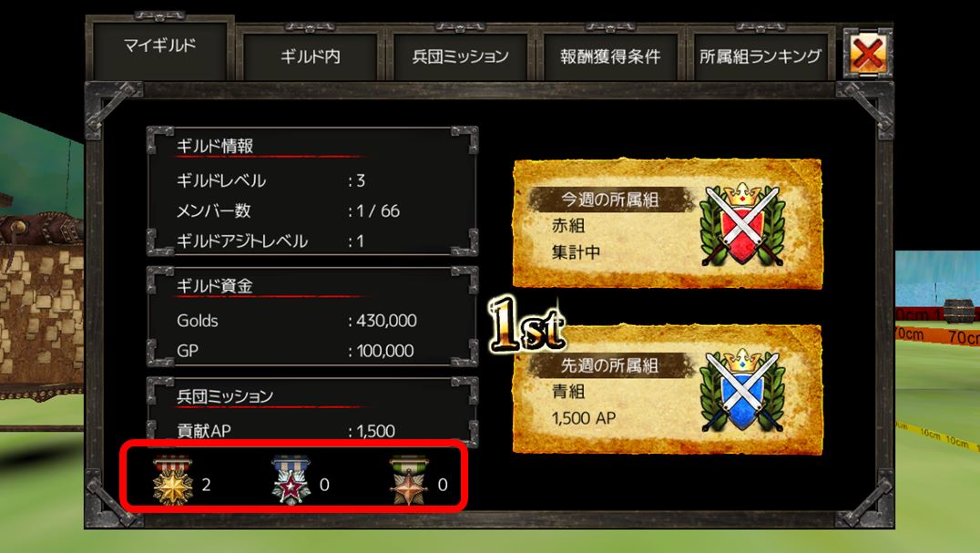Click the 貢献AP value 1,500
980x553 pixels.
pyautogui.click(x=375, y=431)
